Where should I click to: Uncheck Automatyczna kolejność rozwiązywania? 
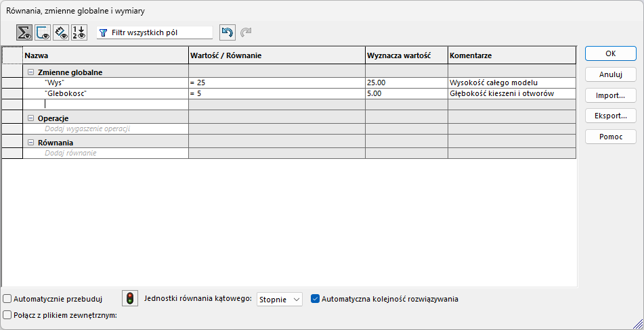tap(315, 299)
